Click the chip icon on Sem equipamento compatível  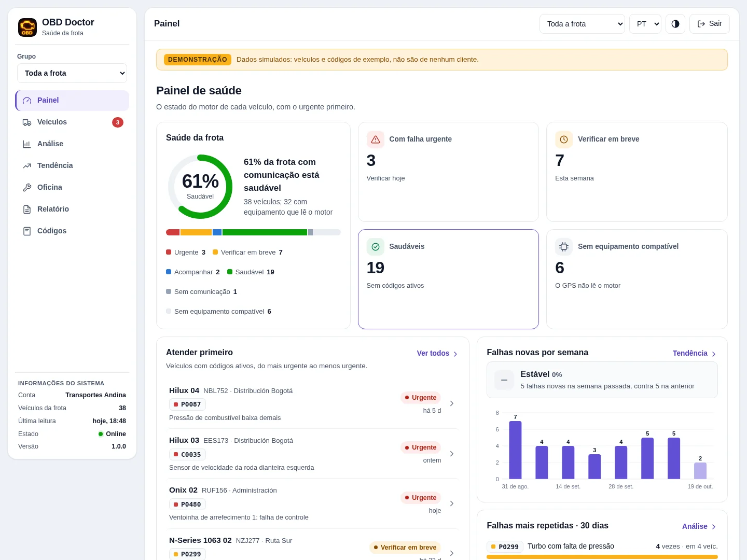click(564, 247)
